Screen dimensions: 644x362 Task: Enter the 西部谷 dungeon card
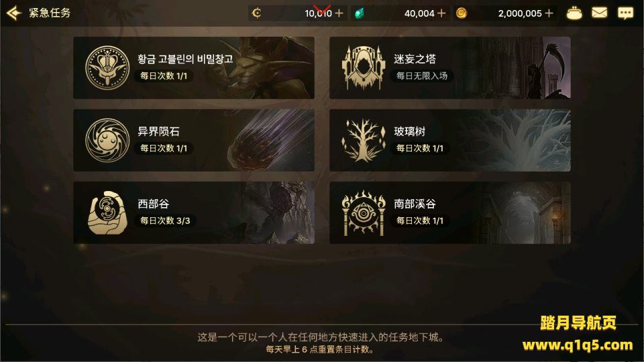[194, 213]
